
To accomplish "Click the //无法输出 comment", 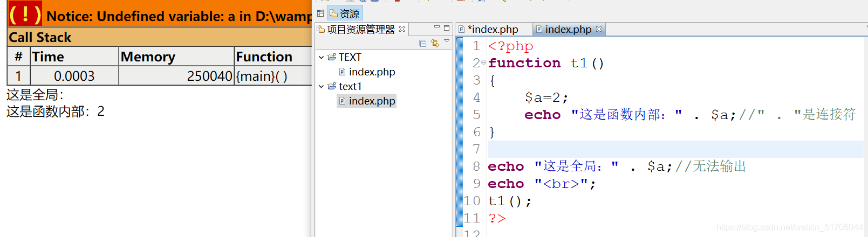I will point(710,166).
